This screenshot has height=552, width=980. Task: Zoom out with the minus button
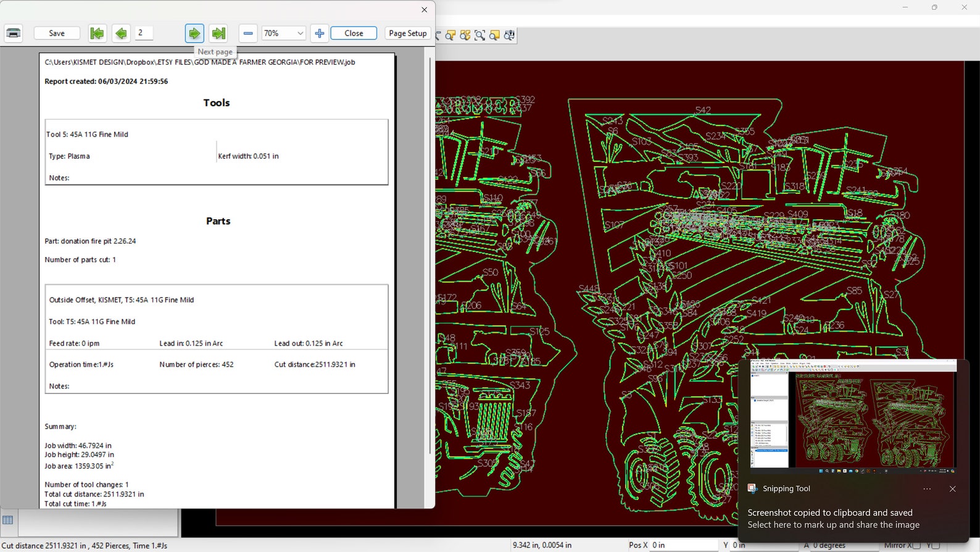(x=248, y=33)
